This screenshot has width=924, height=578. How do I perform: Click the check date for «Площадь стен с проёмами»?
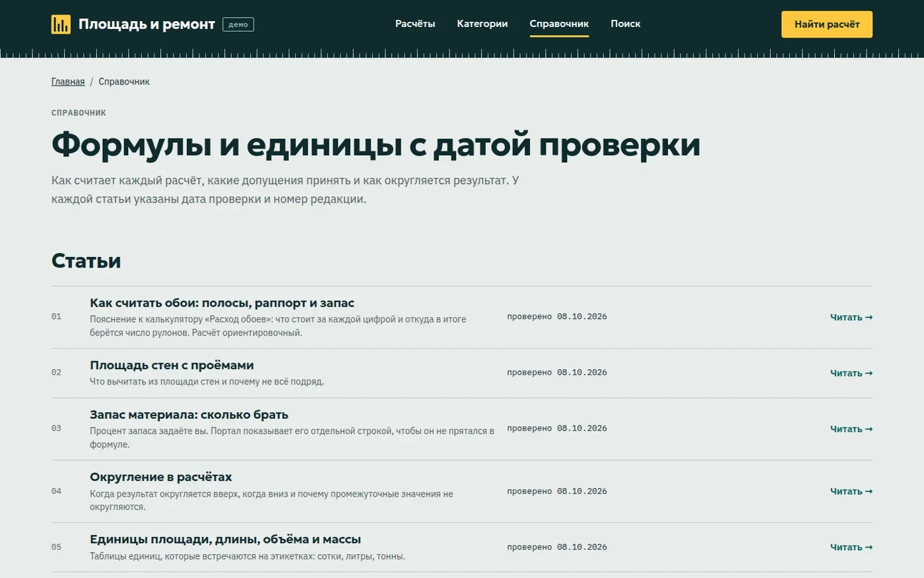(557, 373)
